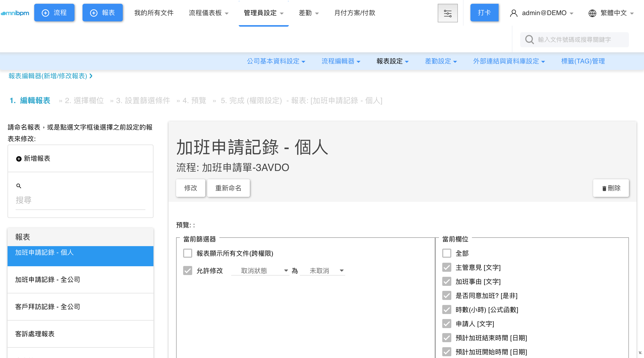Go to step 2. 選擇欄位

84,101
